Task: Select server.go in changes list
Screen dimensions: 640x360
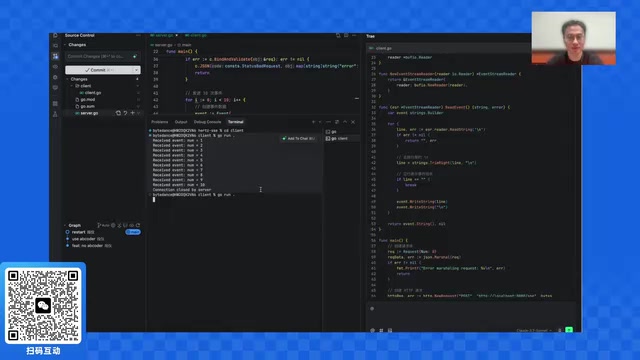Action: coord(89,113)
